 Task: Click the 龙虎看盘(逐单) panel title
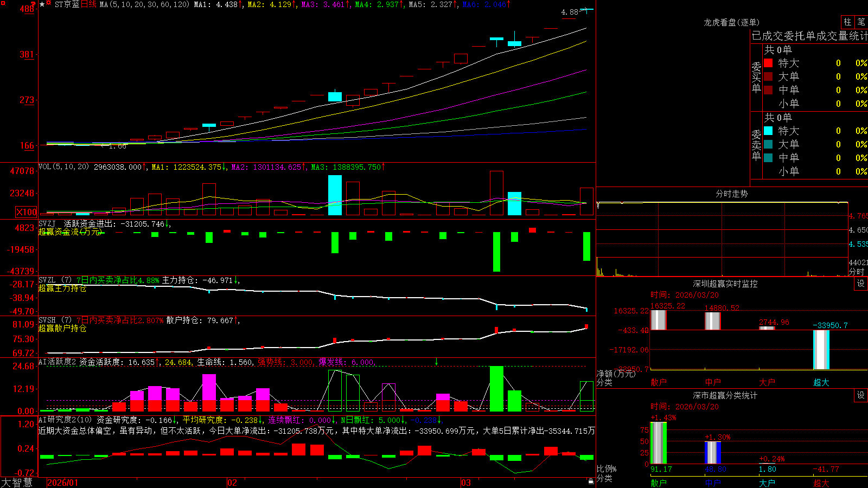click(x=731, y=22)
